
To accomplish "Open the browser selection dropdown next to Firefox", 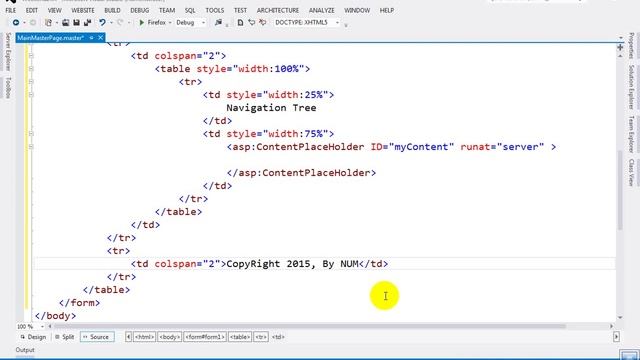I will (x=170, y=23).
